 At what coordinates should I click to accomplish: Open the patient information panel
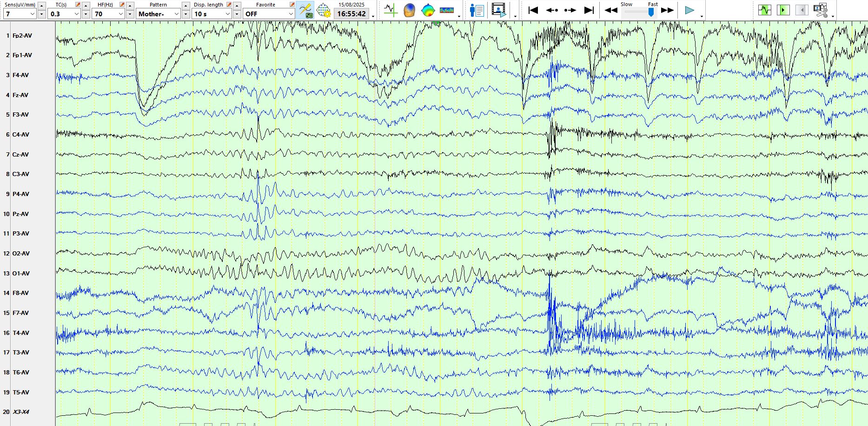[x=477, y=10]
